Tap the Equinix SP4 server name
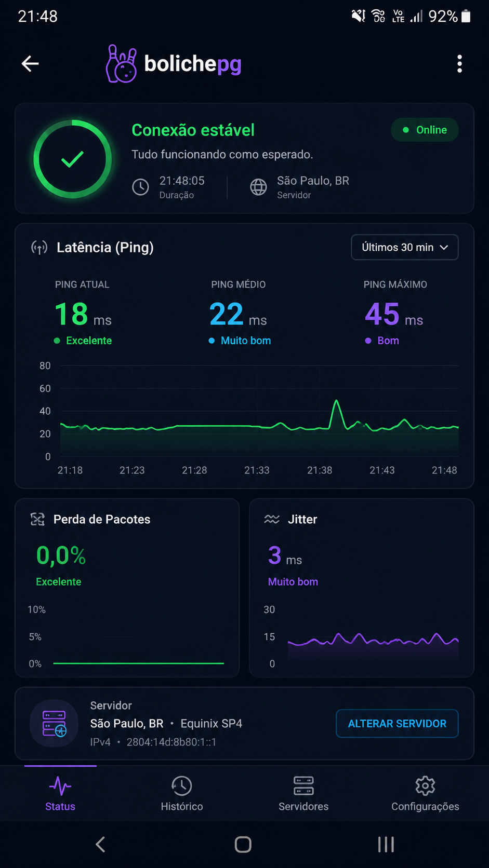Viewport: 489px width, 868px height. pos(212,724)
